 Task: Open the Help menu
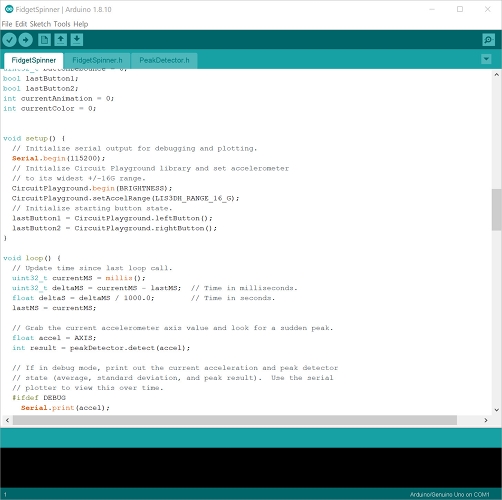81,24
